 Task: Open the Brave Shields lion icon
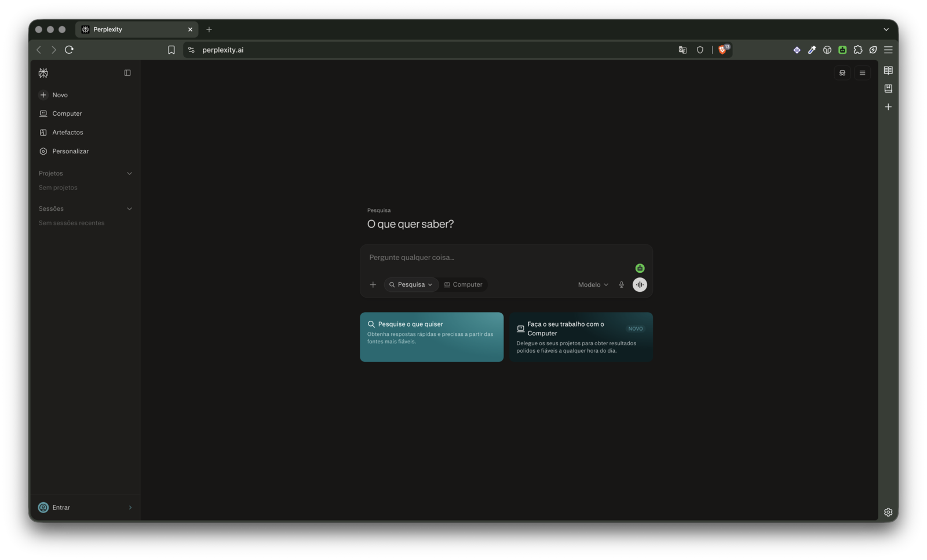click(x=723, y=50)
